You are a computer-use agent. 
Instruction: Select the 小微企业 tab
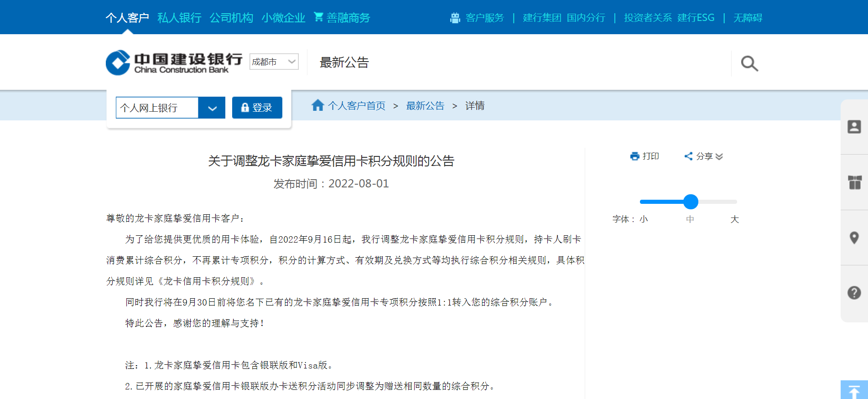click(283, 18)
